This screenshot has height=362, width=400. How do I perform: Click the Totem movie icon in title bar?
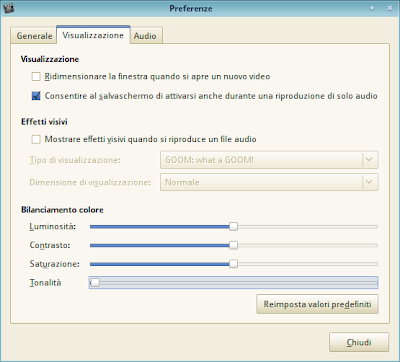pos(9,8)
